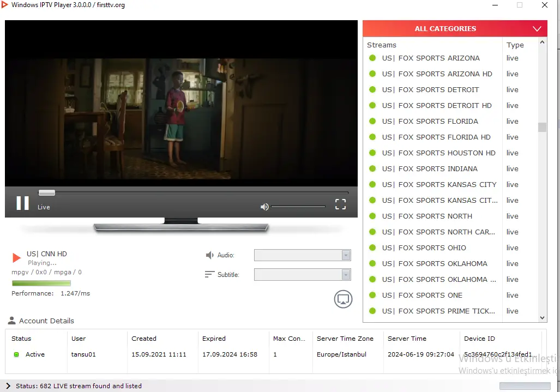Click the green performance bar
Image resolution: width=560 pixels, height=392 pixels.
pyautogui.click(x=41, y=283)
